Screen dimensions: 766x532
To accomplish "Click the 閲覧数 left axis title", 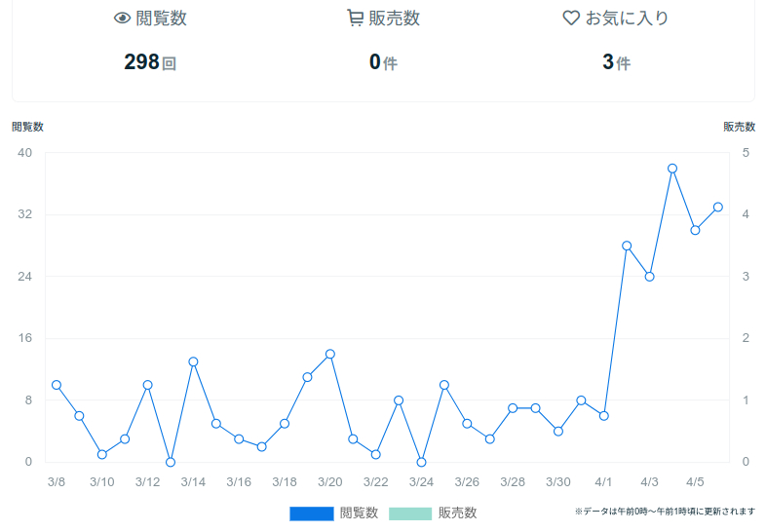I will pos(28,127).
